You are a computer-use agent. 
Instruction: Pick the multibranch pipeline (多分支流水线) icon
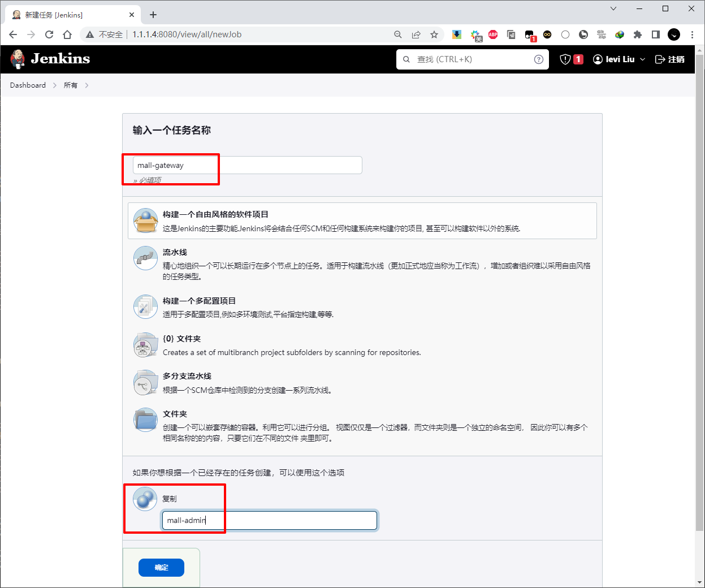click(x=145, y=382)
